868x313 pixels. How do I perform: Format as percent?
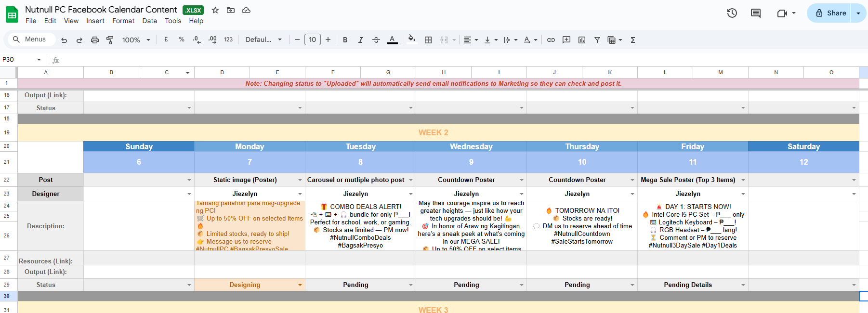point(182,39)
